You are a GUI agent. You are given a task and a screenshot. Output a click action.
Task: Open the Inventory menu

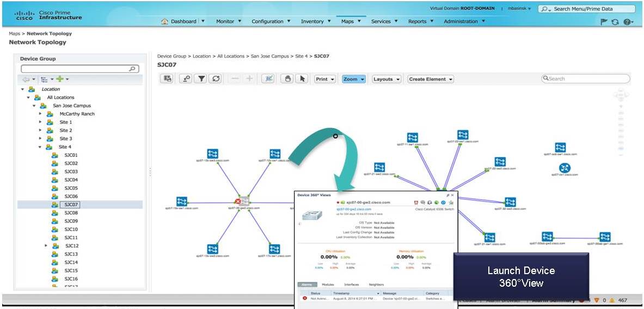click(x=316, y=21)
